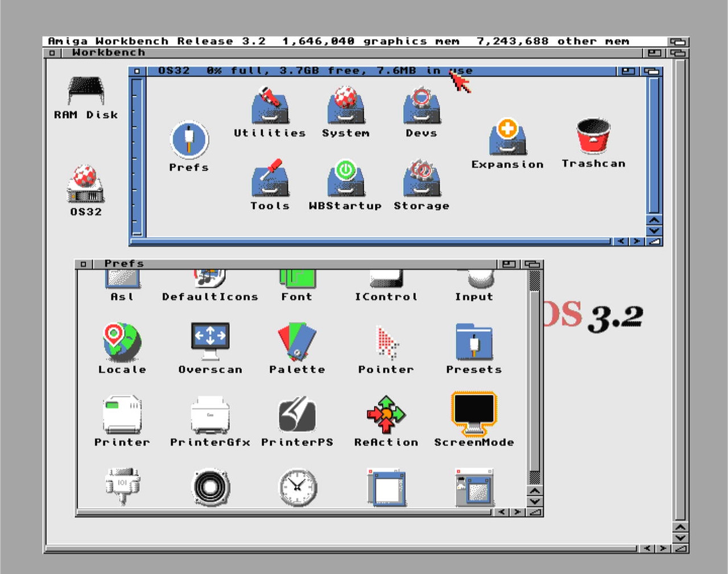Select the Asl preferences icon

(122, 279)
